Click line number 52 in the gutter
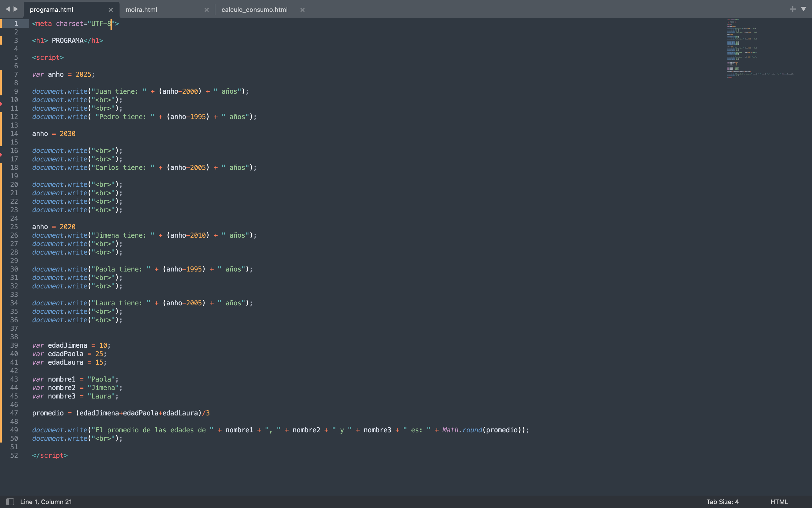The height and width of the screenshot is (508, 812). [x=14, y=455]
